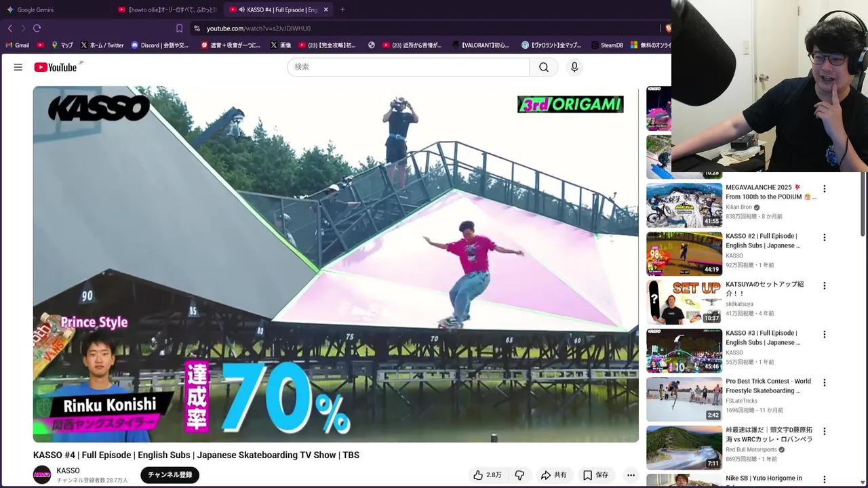
Task: Go to the YouTube home logo
Action: click(x=56, y=67)
